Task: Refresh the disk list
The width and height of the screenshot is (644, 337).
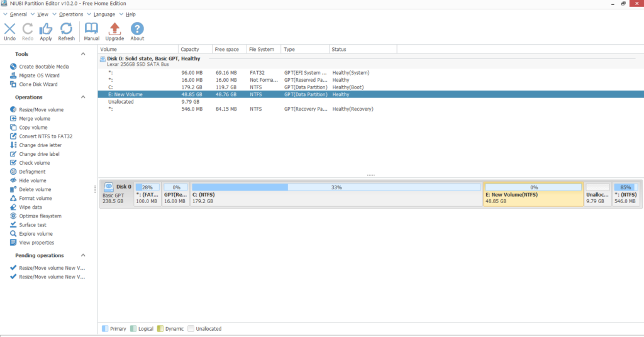Action: (66, 31)
